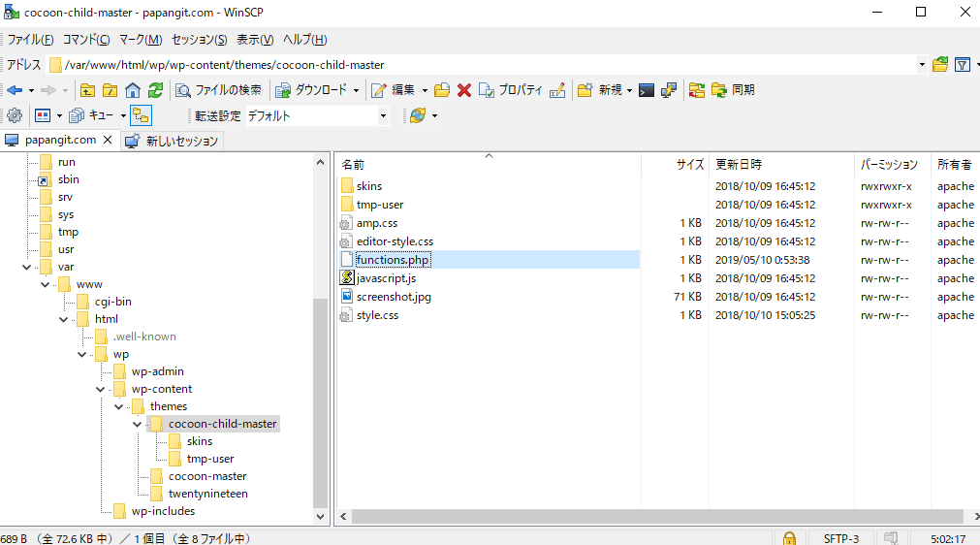Open directory bookmark folder icon
This screenshot has width=980, height=545.
click(940, 64)
